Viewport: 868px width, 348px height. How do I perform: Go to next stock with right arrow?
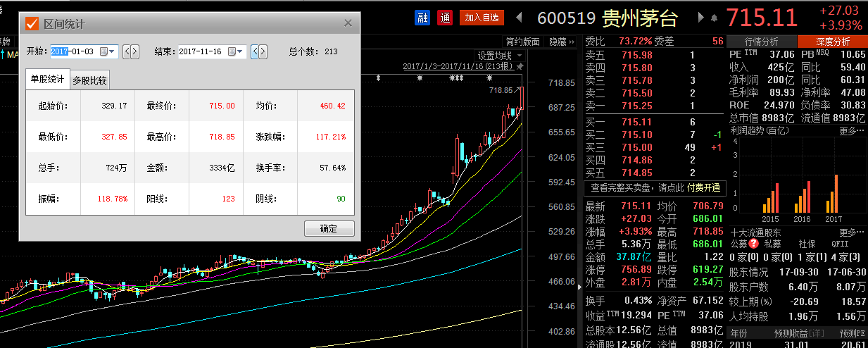701,18
